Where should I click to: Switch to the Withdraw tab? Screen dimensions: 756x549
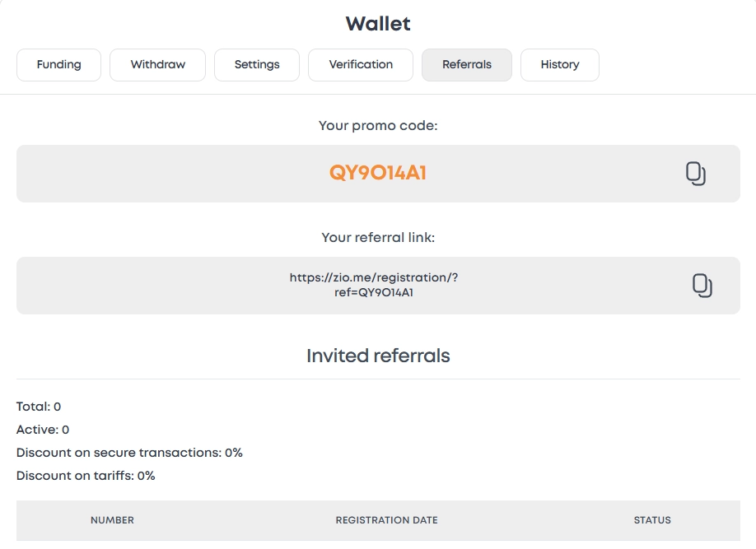pos(157,65)
